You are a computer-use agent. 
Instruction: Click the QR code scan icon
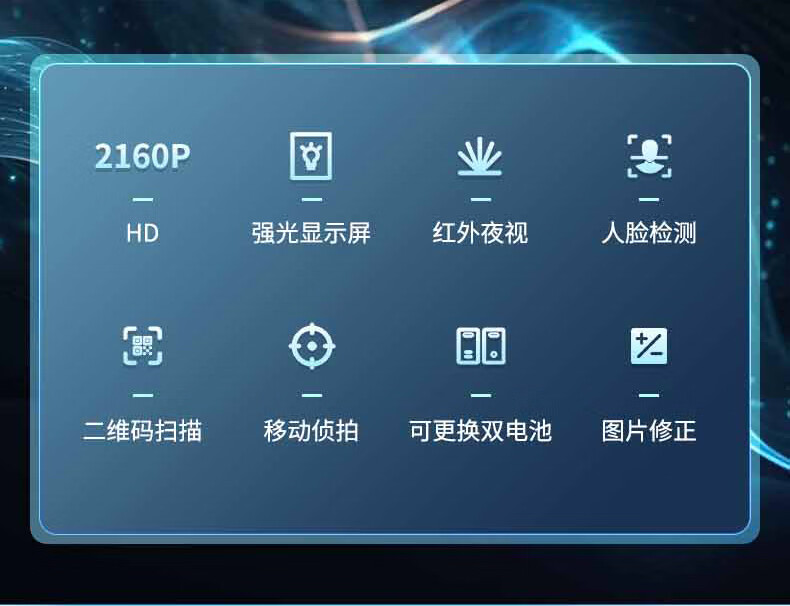pos(143,346)
